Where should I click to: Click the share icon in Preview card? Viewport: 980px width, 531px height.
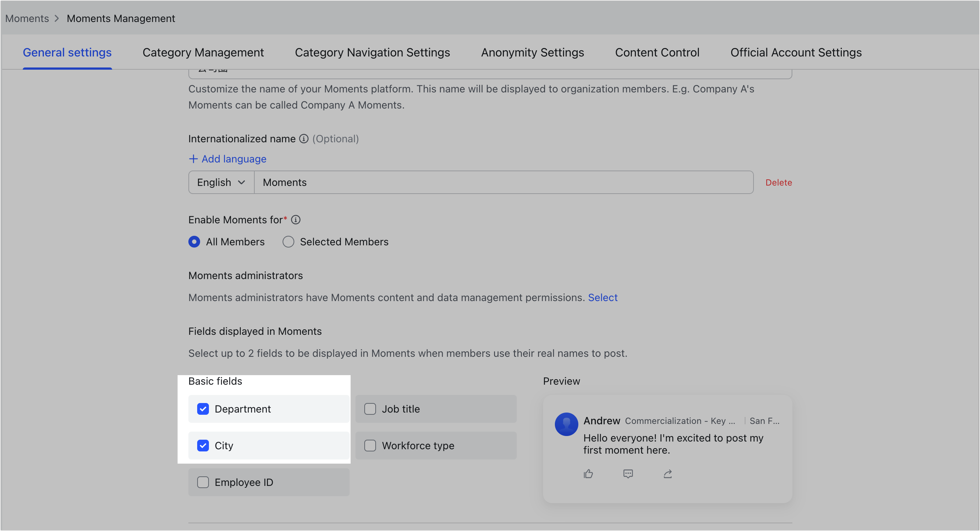(668, 474)
